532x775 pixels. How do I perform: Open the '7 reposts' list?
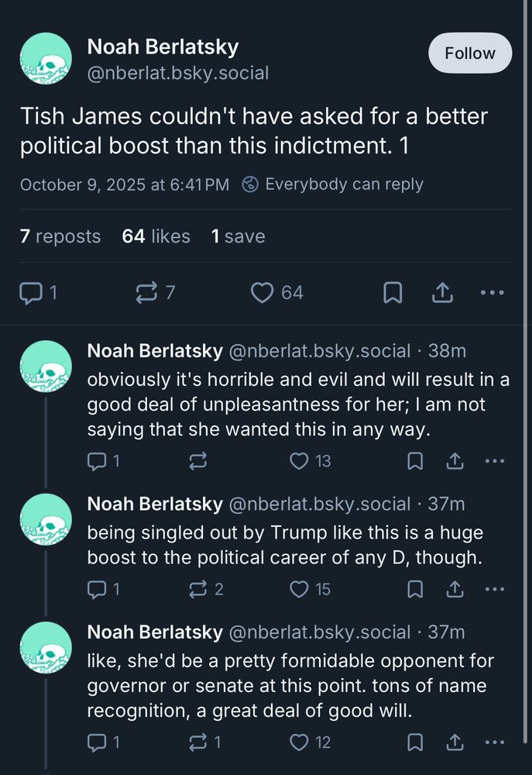click(x=60, y=236)
